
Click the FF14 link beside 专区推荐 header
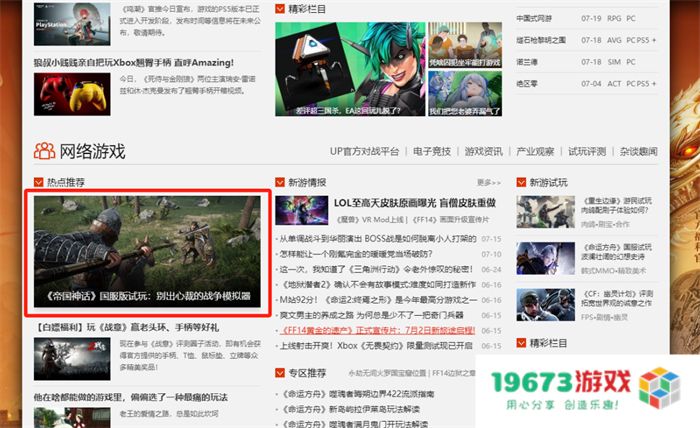tap(453, 373)
